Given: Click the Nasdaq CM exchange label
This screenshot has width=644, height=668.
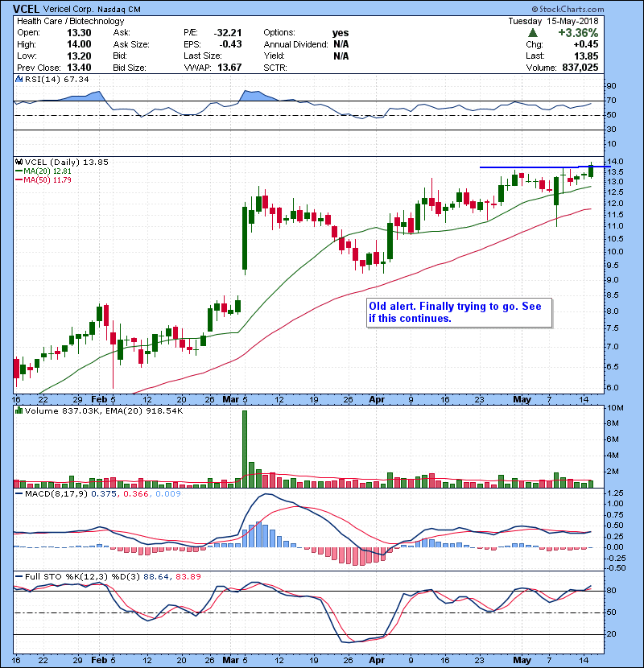Looking at the screenshot, I should click(119, 10).
